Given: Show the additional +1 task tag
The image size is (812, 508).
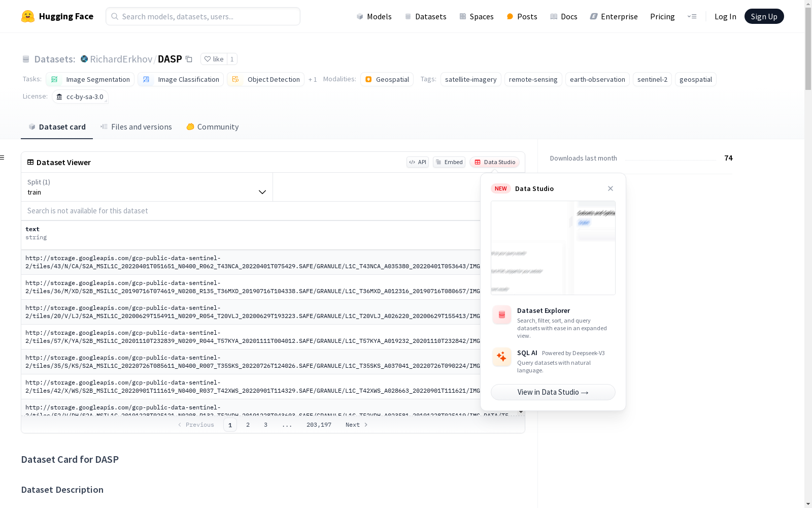Looking at the screenshot, I should [313, 79].
